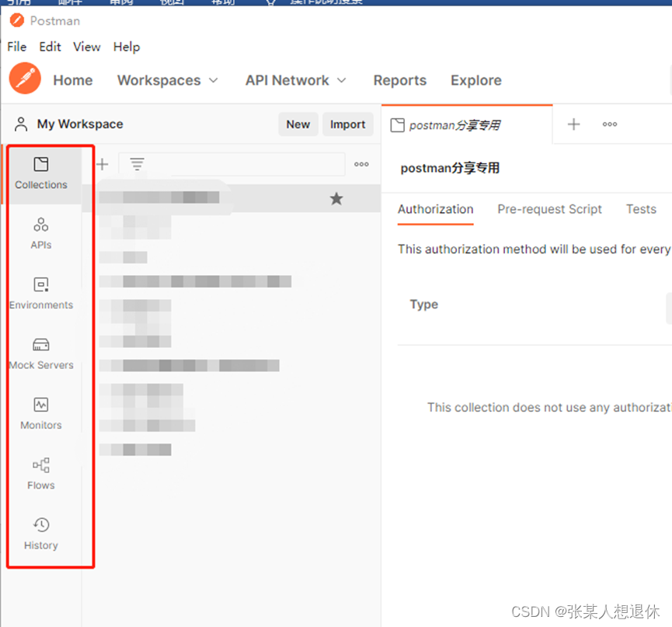
Task: Open the Edit menu
Action: [50, 47]
